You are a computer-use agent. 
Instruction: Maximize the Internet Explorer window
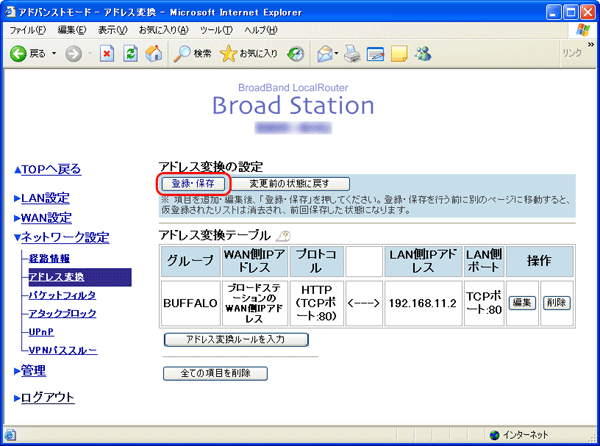(x=571, y=13)
